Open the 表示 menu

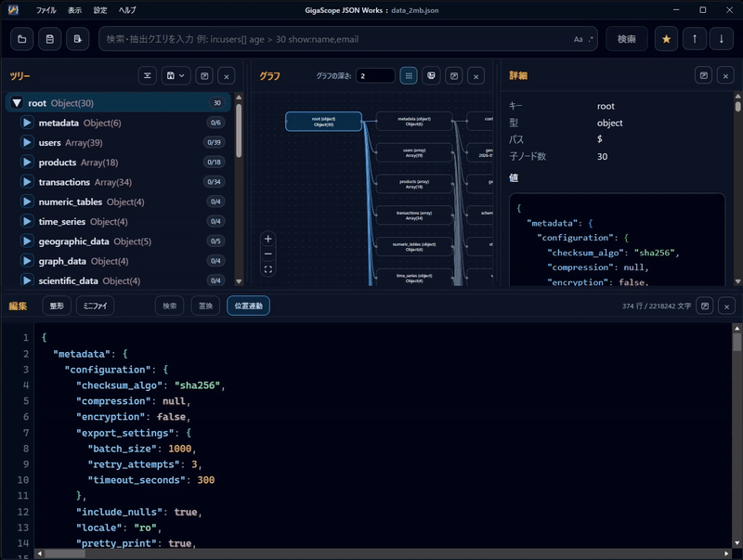point(74,10)
